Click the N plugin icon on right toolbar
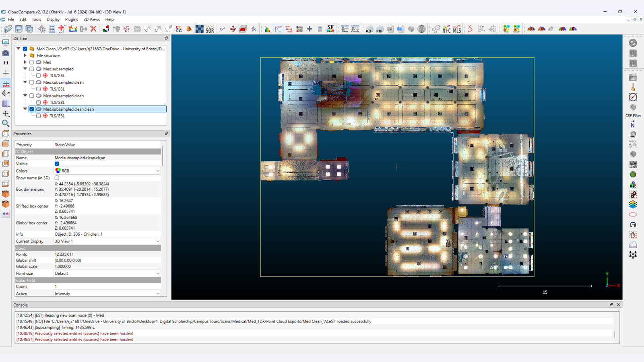The width and height of the screenshot is (644, 362). tap(633, 125)
